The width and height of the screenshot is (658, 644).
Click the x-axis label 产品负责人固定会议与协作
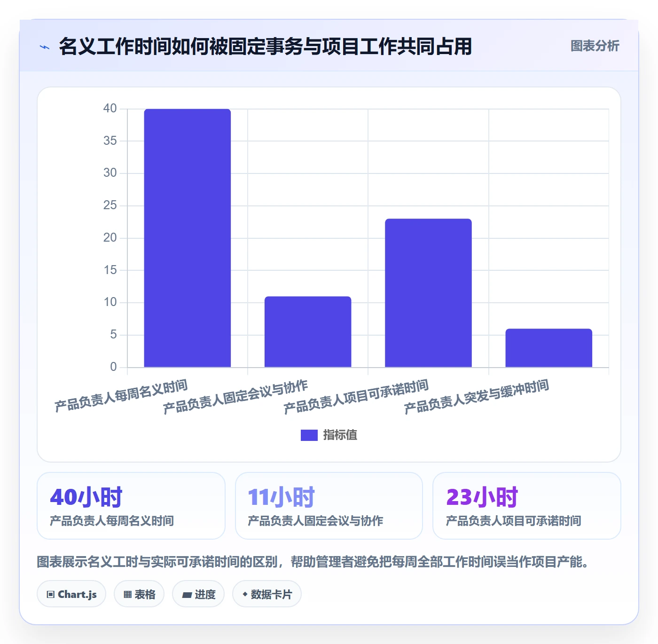[235, 397]
